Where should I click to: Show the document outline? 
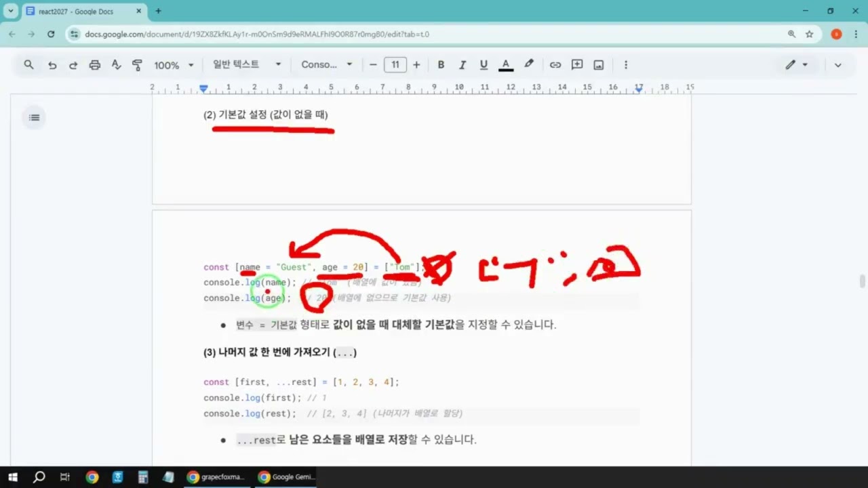pos(34,118)
